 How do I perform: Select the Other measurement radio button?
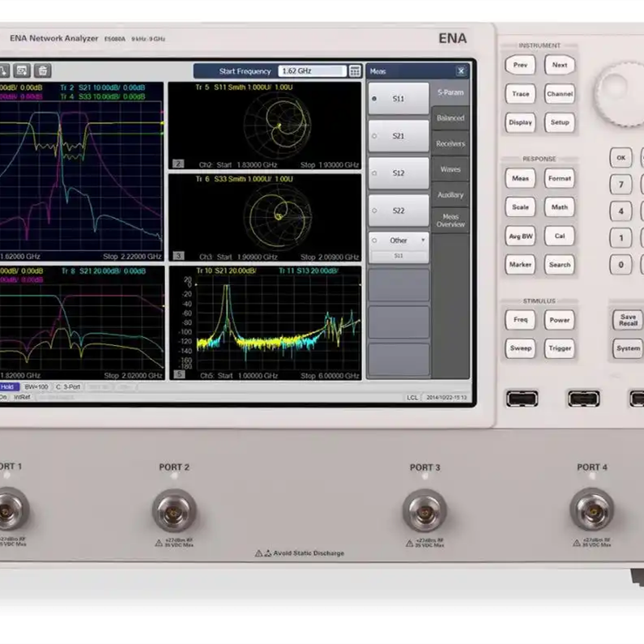(x=374, y=241)
